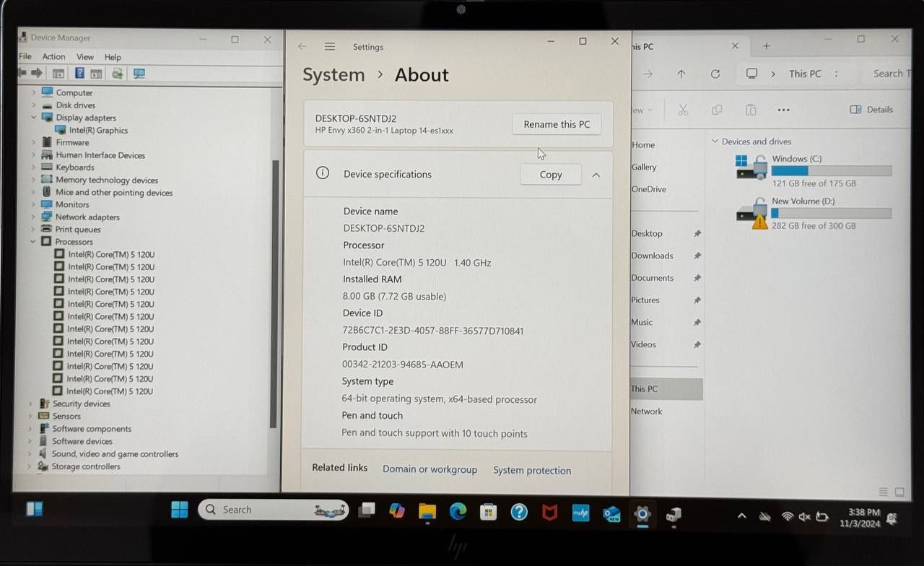Click the Windows (C:) storage usage bar

click(831, 171)
